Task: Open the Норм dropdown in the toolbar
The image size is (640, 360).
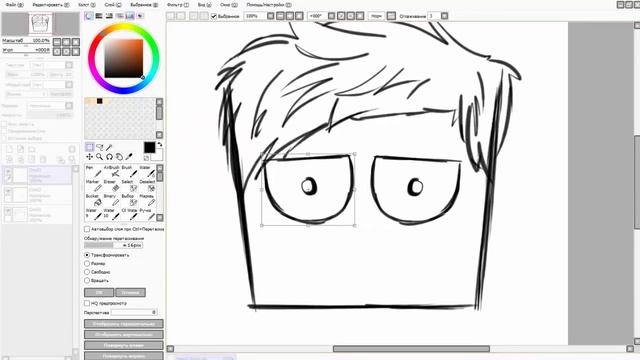Action: (376, 16)
